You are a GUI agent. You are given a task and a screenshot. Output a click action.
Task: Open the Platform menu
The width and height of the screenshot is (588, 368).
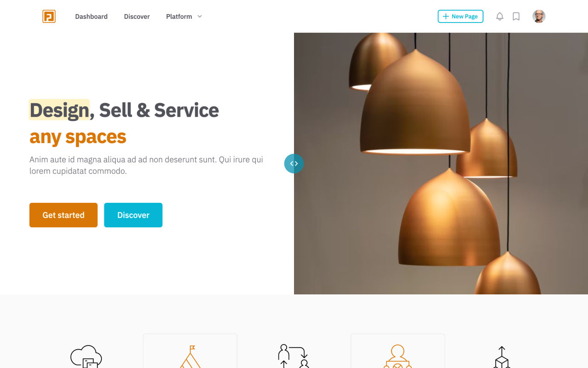184,17
